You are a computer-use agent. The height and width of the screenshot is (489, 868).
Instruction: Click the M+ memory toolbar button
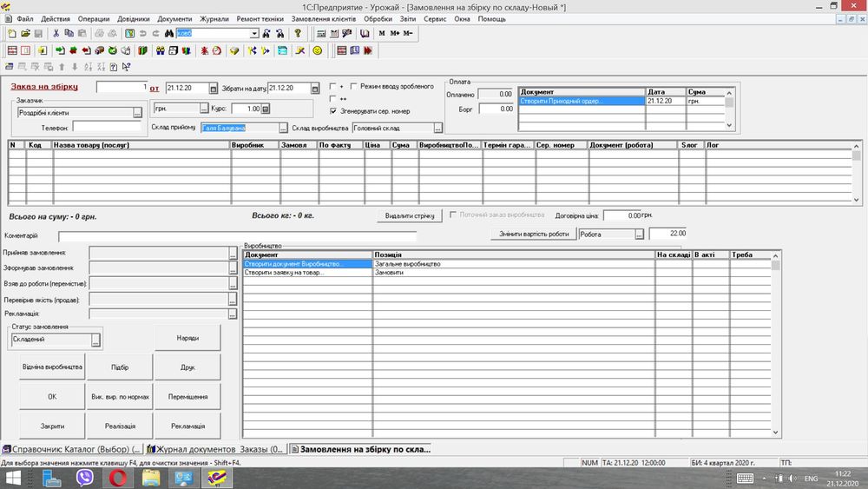pyautogui.click(x=395, y=33)
